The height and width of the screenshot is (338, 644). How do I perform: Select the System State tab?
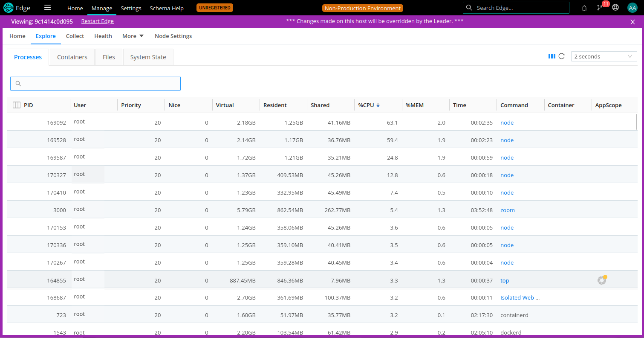[148, 57]
